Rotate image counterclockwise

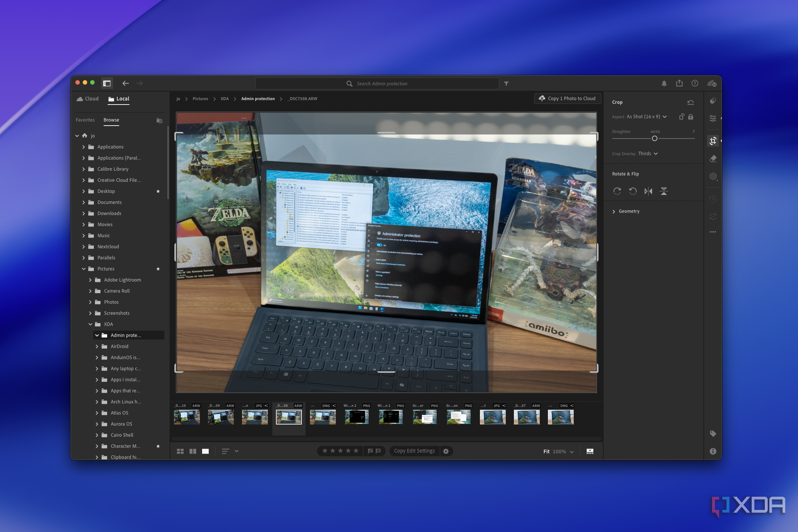(x=633, y=191)
